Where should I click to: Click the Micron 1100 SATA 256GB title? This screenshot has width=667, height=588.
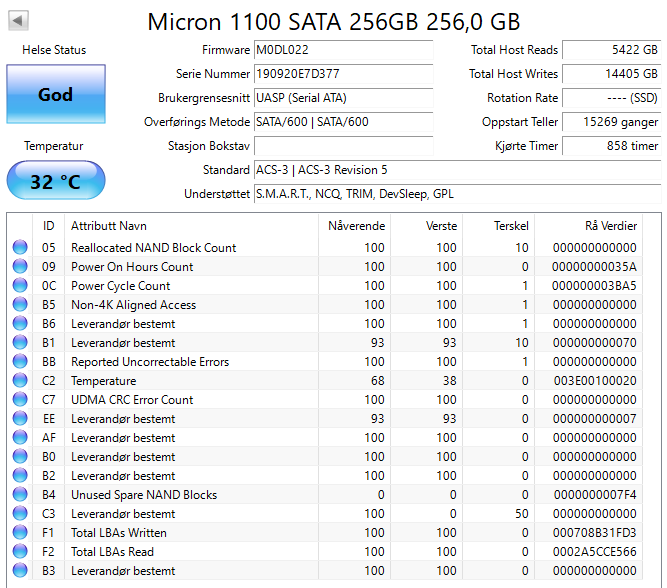(x=334, y=21)
